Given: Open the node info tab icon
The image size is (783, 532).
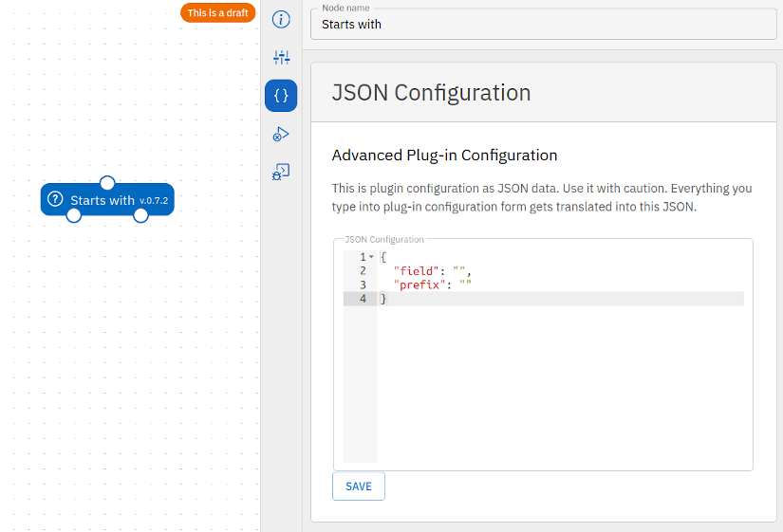Looking at the screenshot, I should pos(281,20).
